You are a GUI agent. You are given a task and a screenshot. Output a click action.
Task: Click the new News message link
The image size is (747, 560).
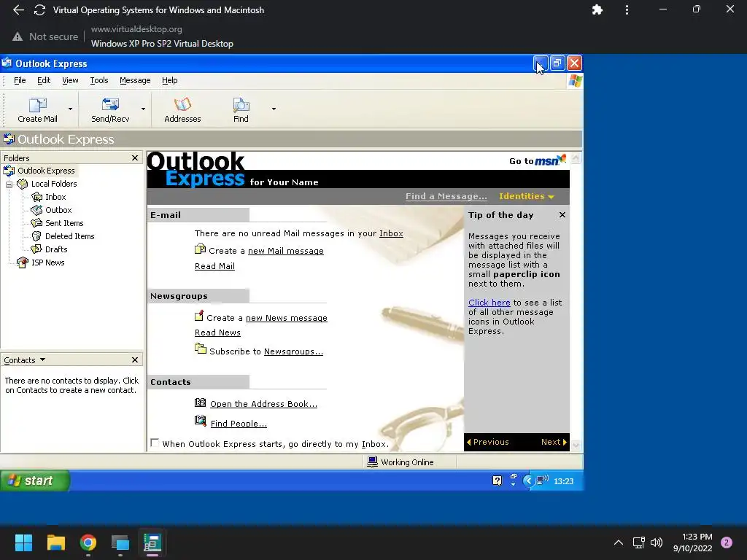coord(286,318)
